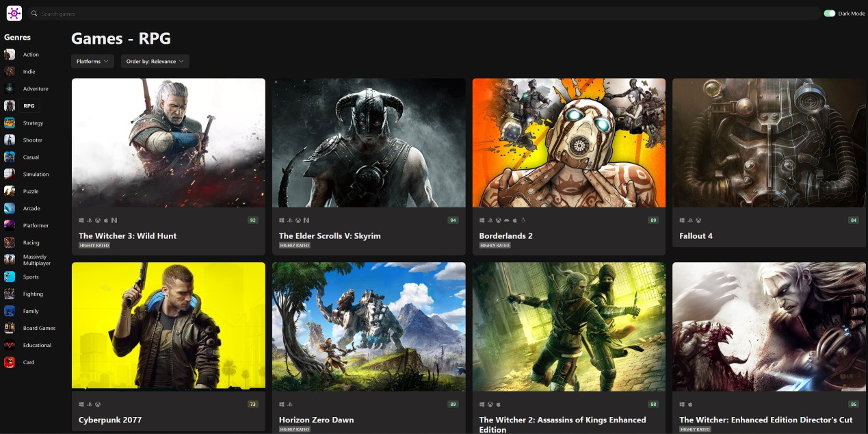Open the Cyberpunk 2077 title link
This screenshot has width=868, height=434.
tap(110, 420)
